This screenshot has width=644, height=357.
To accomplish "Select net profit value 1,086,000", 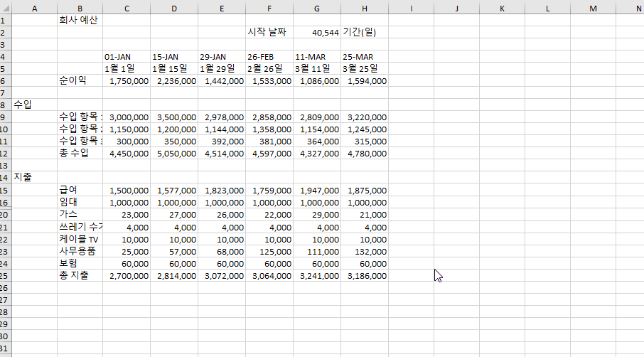I will coord(317,81).
